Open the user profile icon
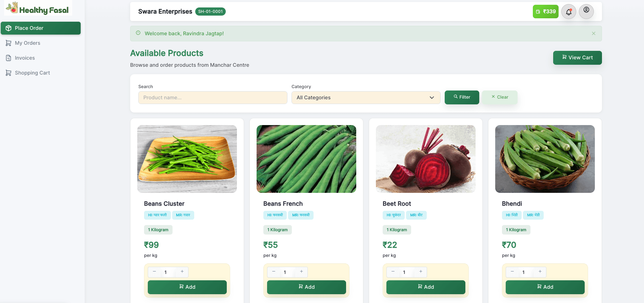This screenshot has height=303, width=644. pos(586,11)
